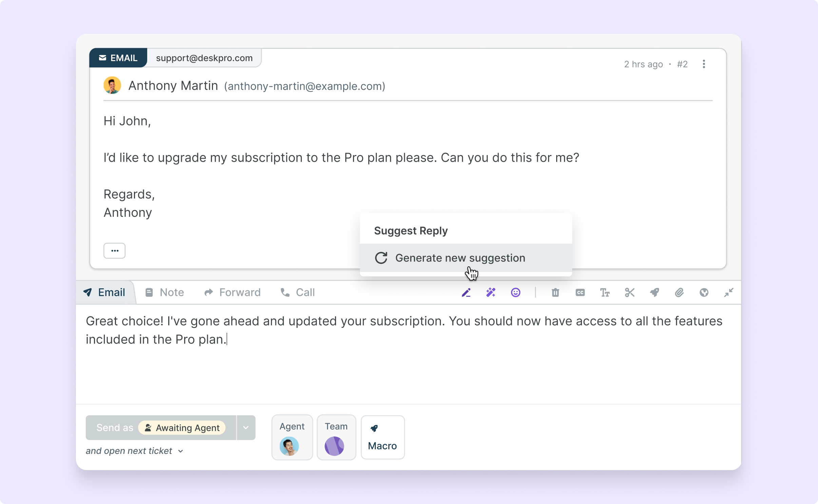Open the AI magic wand suggestions
818x504 pixels.
pyautogui.click(x=491, y=292)
